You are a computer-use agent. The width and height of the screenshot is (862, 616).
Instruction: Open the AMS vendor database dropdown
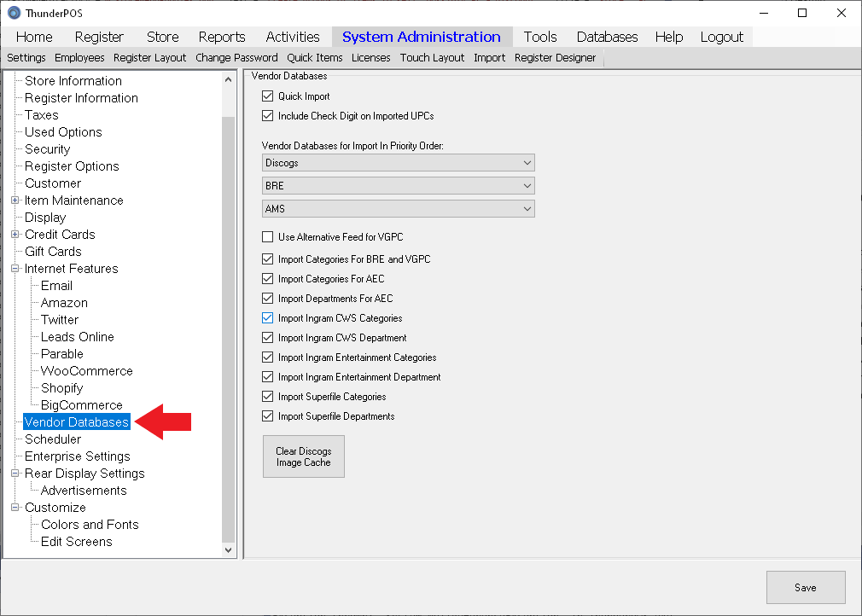[x=398, y=209]
